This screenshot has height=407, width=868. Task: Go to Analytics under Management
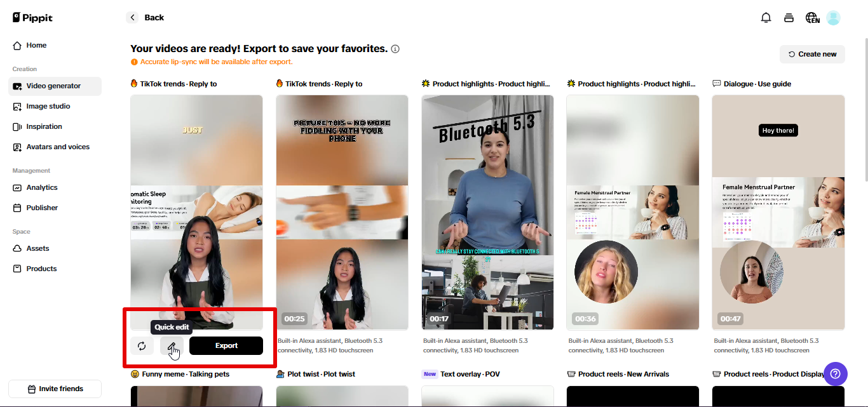42,187
